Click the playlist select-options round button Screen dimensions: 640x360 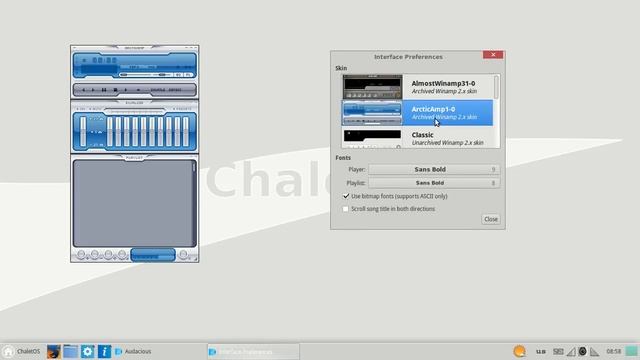point(108,255)
